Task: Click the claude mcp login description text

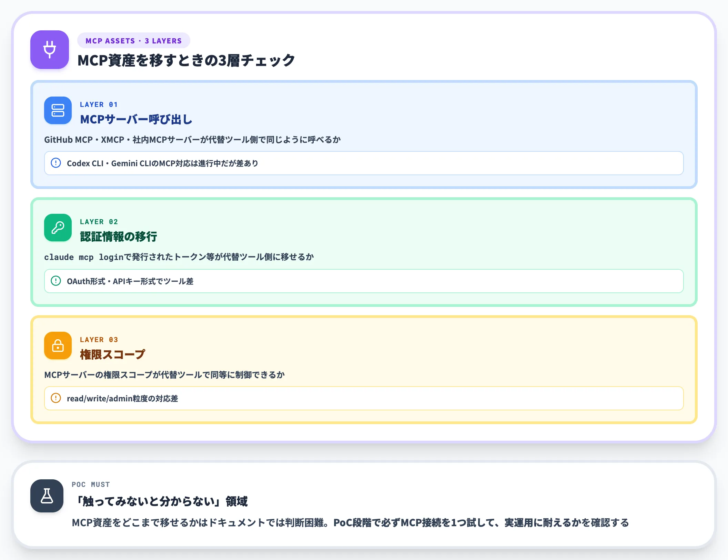Action: tap(179, 257)
